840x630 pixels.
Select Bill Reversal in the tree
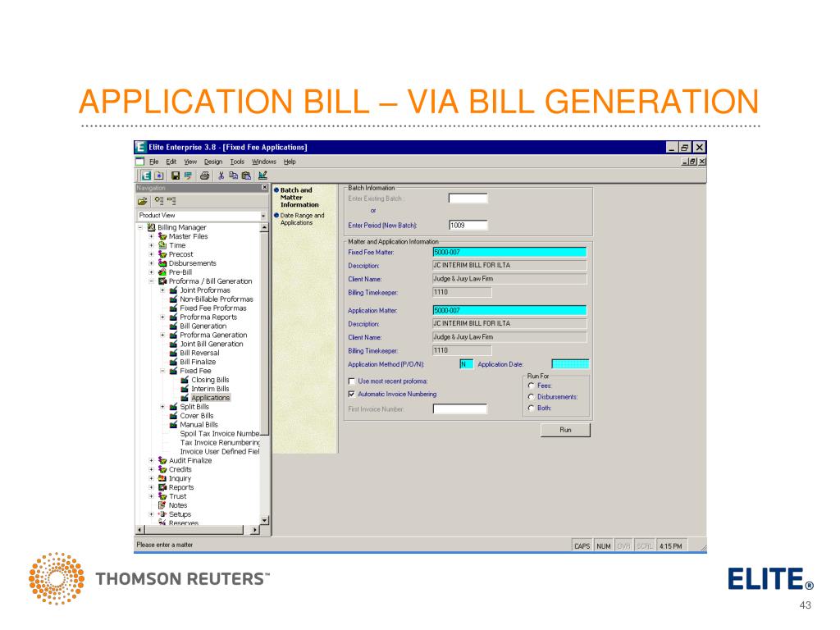click(199, 353)
